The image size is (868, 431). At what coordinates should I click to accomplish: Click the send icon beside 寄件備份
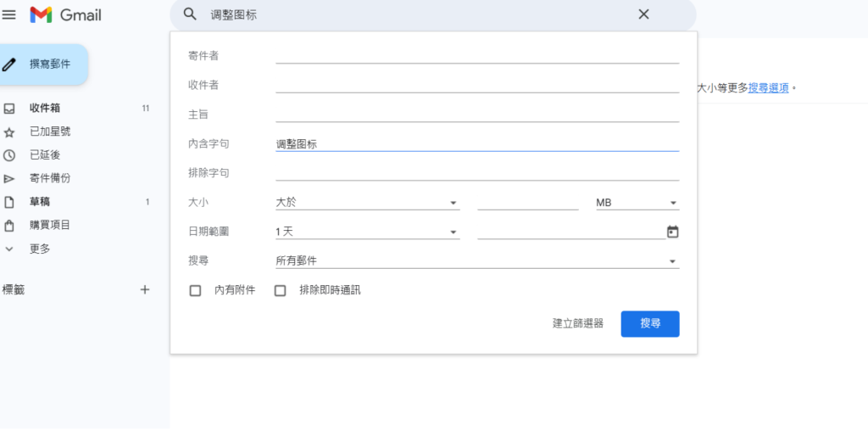(x=8, y=179)
